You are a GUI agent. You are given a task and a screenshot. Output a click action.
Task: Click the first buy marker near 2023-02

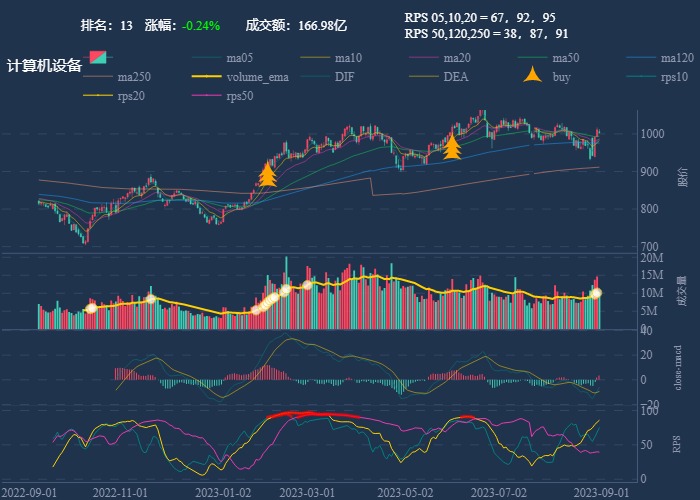267,175
